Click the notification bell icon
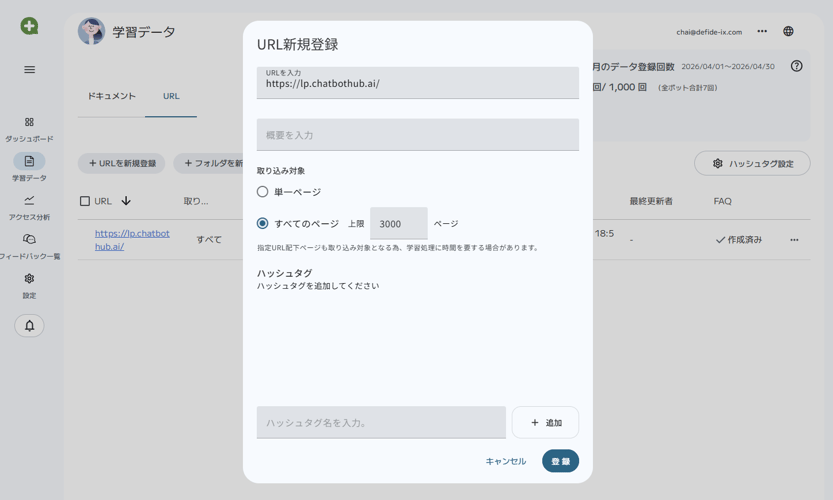The image size is (833, 500). tap(29, 326)
